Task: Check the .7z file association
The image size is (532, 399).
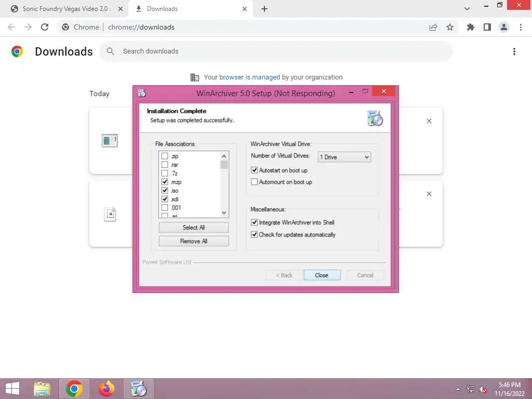Action: [165, 174]
